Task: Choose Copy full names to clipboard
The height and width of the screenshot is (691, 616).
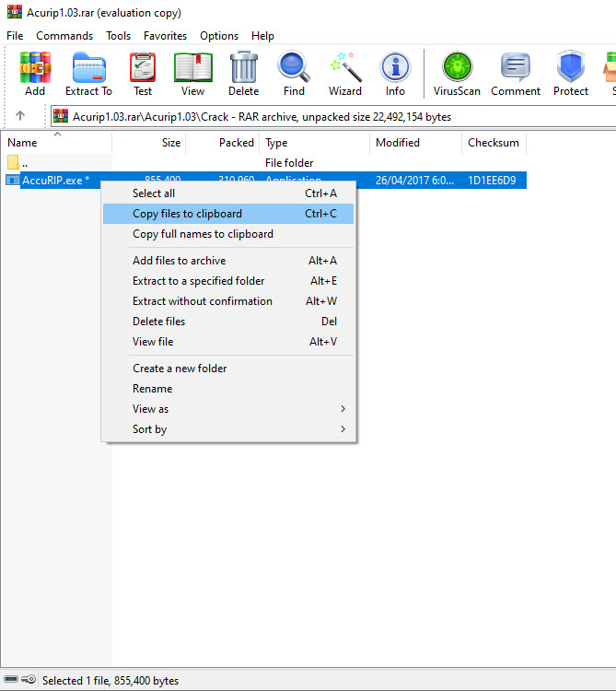Action: click(x=228, y=234)
